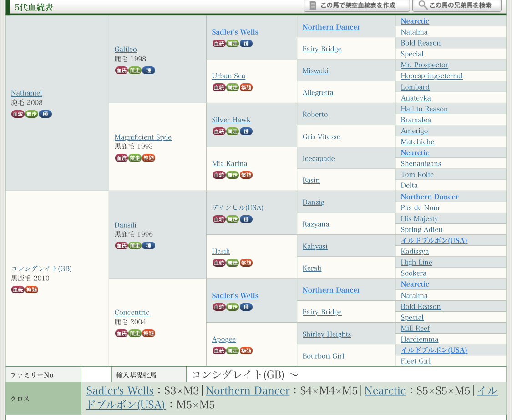Select the 繁殖 badge under Apogee

(246, 350)
